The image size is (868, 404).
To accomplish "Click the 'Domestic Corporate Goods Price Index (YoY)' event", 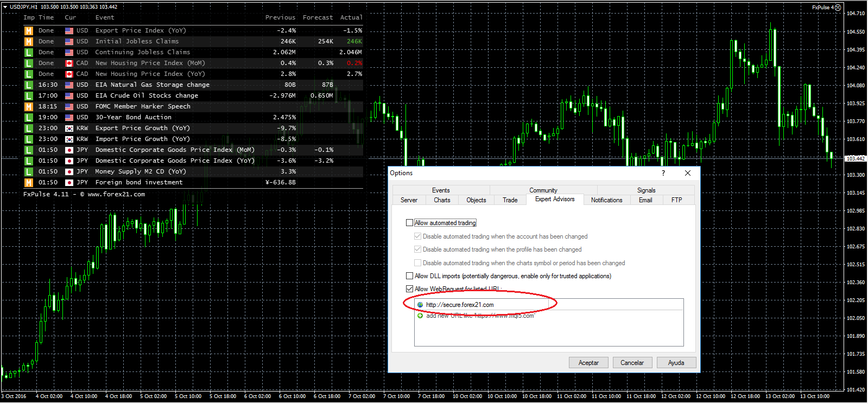I will coord(175,161).
